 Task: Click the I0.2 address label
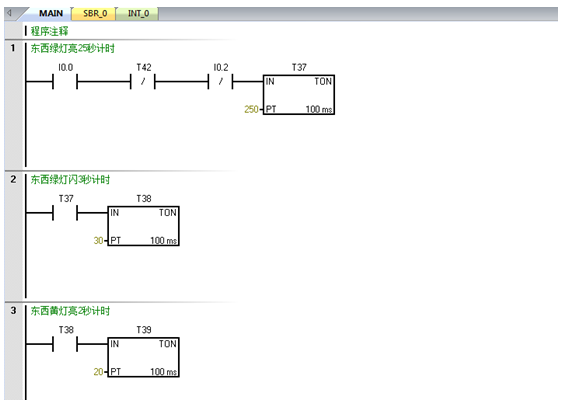point(221,67)
